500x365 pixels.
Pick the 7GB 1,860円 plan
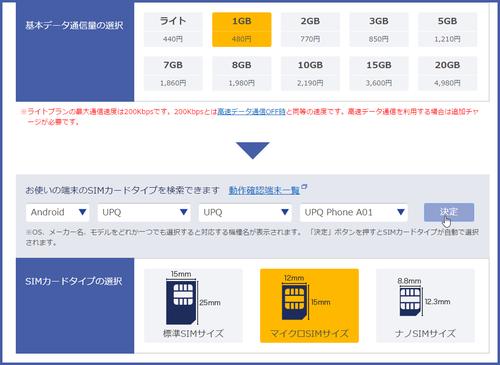click(173, 74)
